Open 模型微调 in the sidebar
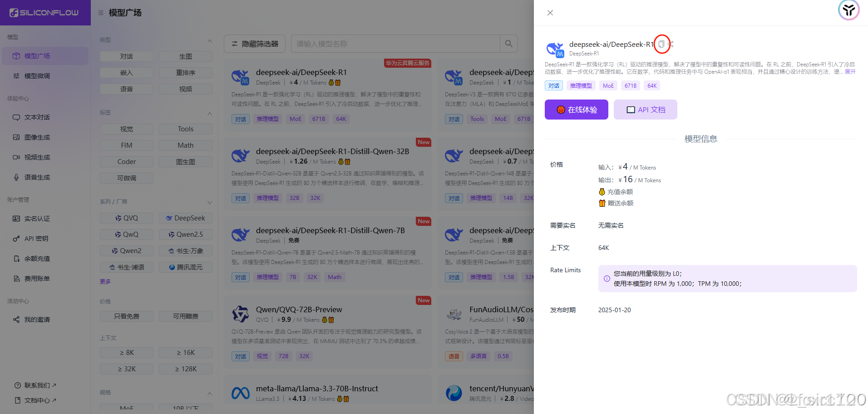Image resolution: width=868 pixels, height=414 pixels. coord(45,76)
